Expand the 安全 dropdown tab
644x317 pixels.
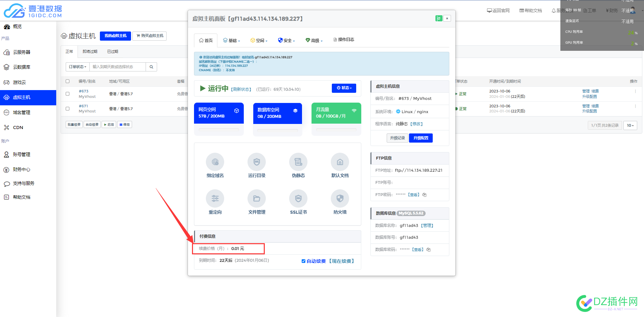286,41
